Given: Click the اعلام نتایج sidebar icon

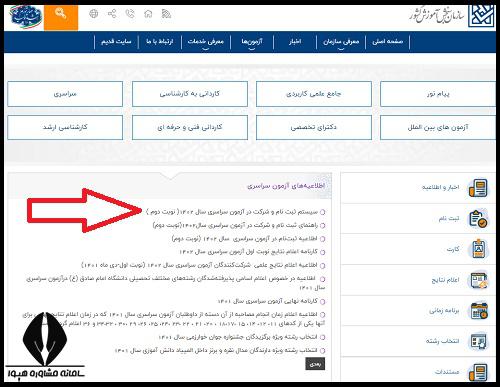Looking at the screenshot, I should click(x=478, y=280).
